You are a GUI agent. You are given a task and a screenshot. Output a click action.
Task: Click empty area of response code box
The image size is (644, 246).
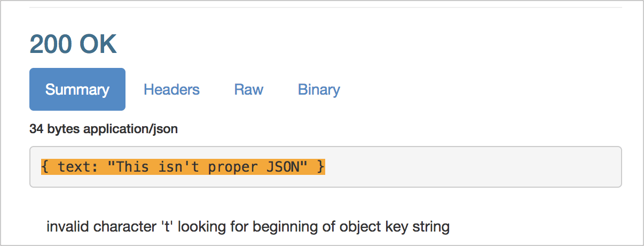point(470,167)
